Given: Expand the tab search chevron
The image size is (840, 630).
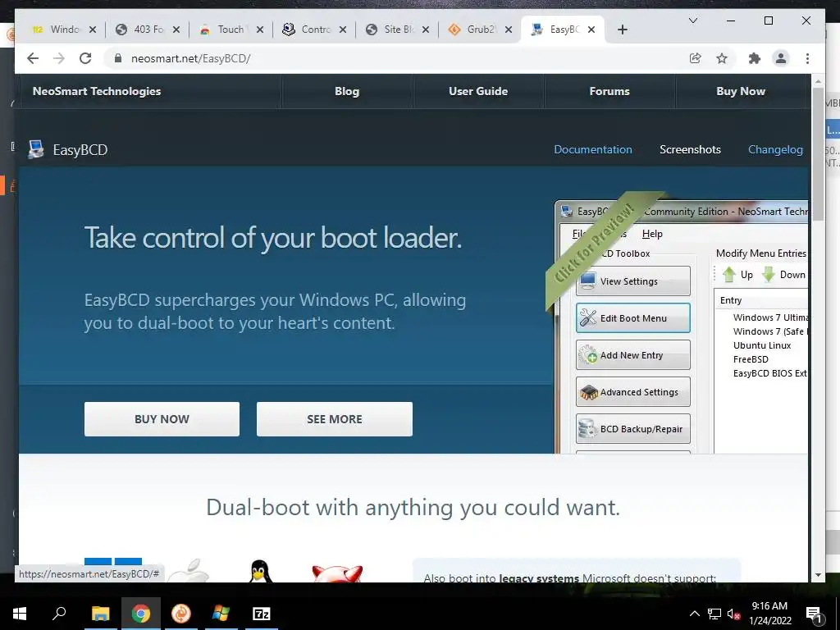Looking at the screenshot, I should coord(692,21).
